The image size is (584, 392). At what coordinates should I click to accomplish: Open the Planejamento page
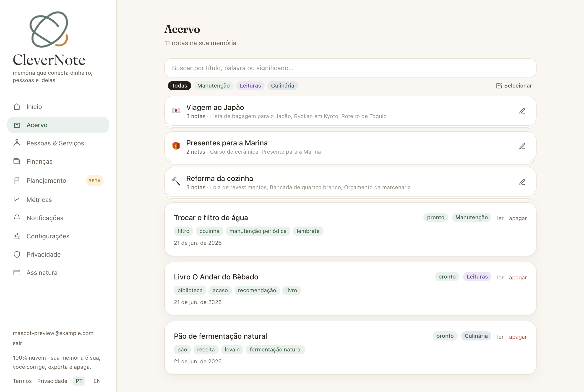pos(58,181)
